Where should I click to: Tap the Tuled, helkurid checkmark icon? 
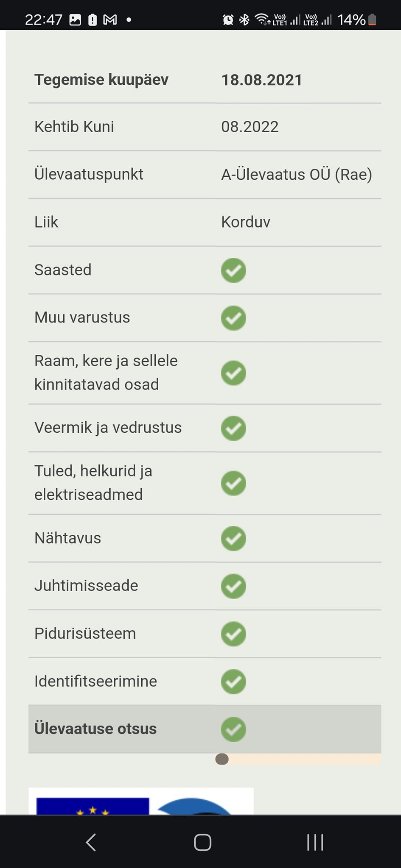(233, 483)
